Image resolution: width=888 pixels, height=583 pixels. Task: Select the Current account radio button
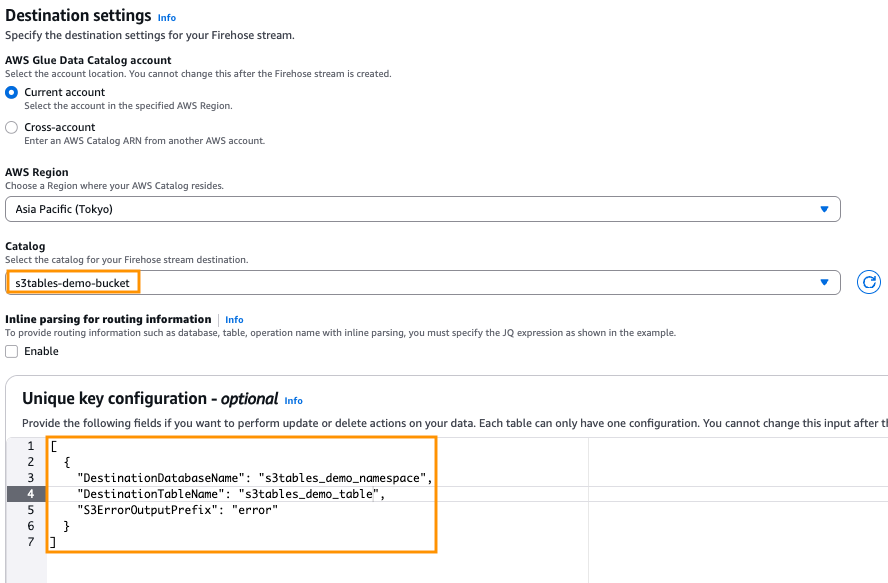click(9, 92)
